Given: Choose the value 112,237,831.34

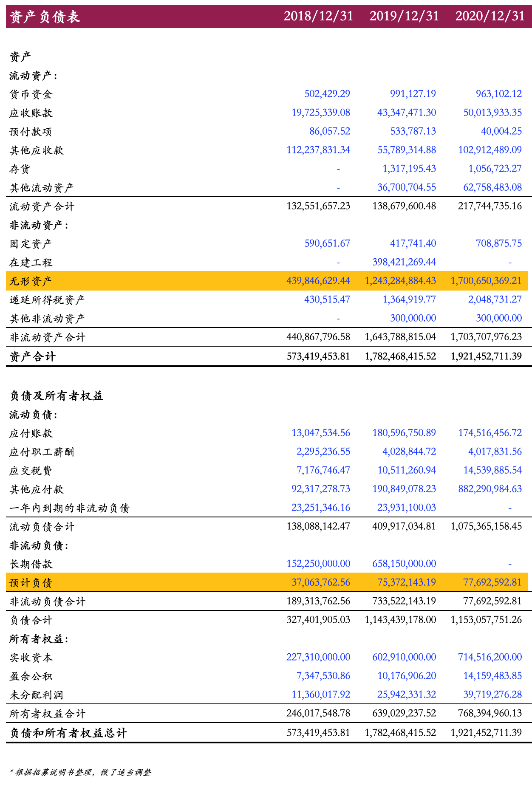Looking at the screenshot, I should (319, 150).
